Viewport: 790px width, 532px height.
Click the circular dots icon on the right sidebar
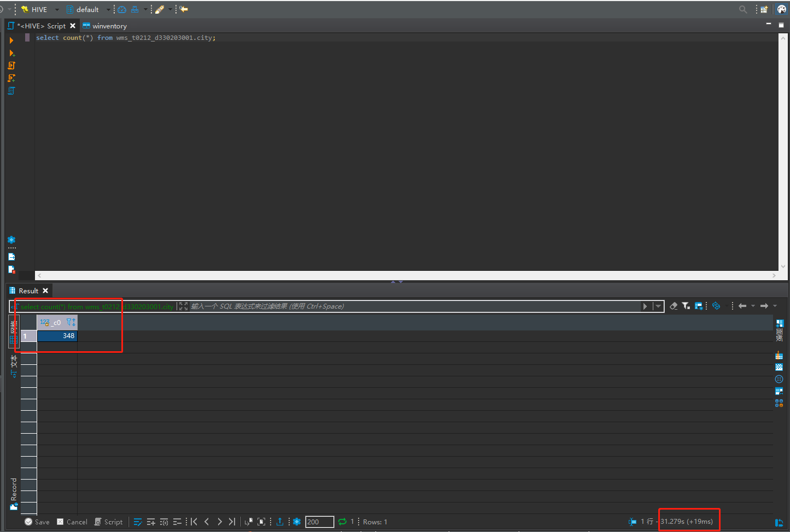pos(779,379)
